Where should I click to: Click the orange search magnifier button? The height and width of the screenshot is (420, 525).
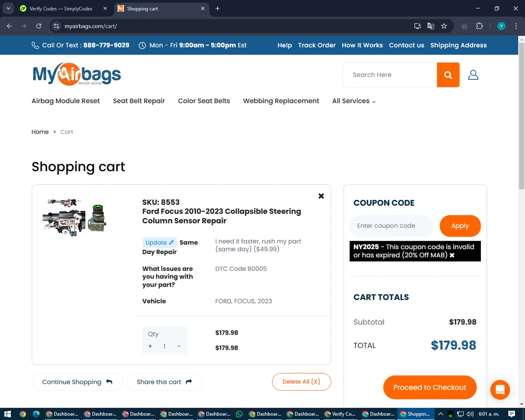[x=448, y=75]
